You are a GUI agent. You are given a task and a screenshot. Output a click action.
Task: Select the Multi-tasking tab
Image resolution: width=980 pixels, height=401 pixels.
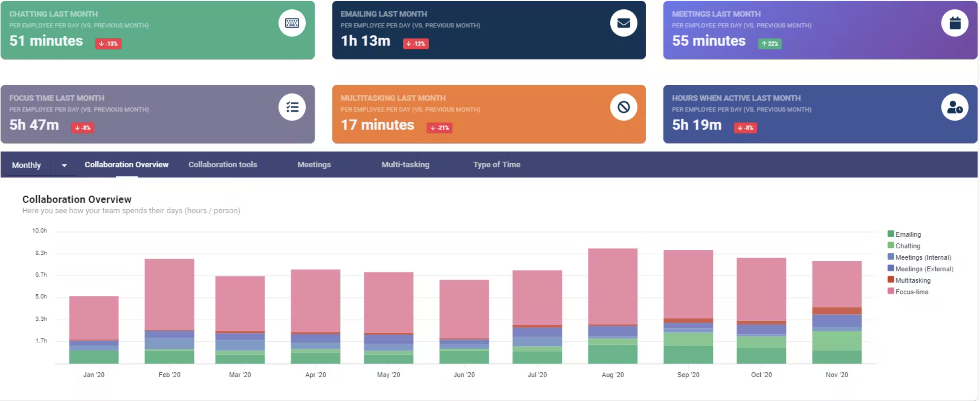[x=405, y=165]
